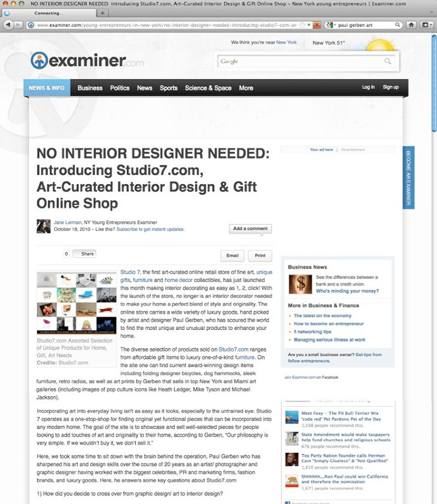Screen dimensions: 437x504
Task: Click the Print article button
Action: click(x=260, y=256)
